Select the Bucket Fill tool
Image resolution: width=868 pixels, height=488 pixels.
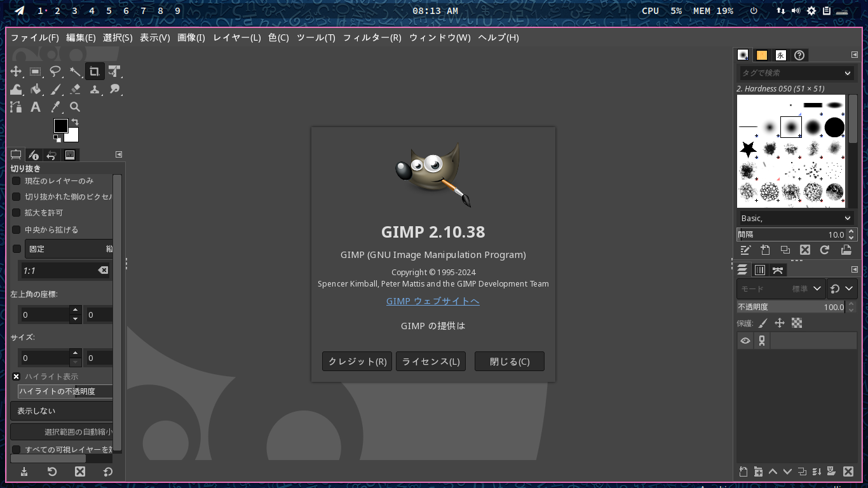(36, 90)
